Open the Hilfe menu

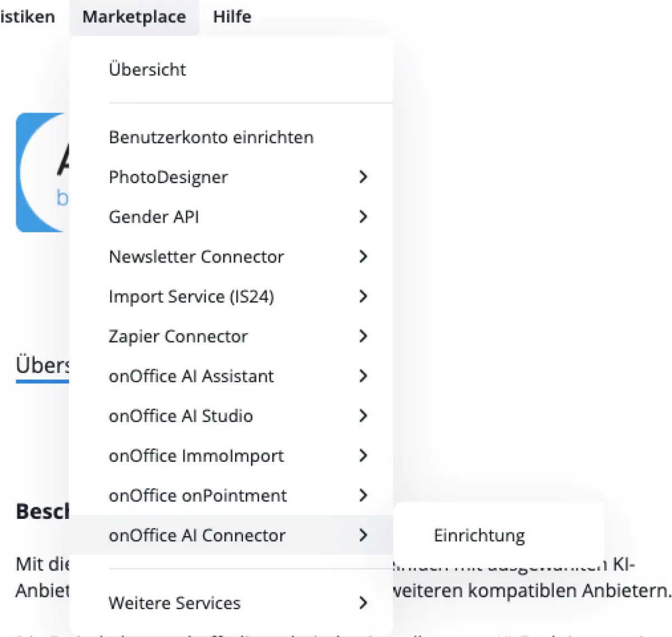coord(232,17)
